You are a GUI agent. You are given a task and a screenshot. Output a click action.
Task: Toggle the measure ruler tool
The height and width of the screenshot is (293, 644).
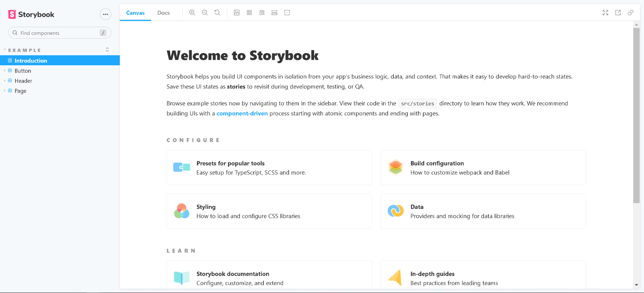tap(274, 13)
